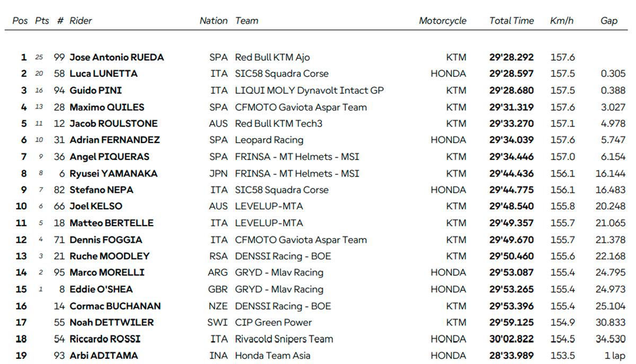636x364 pixels.
Task: Click the Rider column header
Action: point(81,21)
